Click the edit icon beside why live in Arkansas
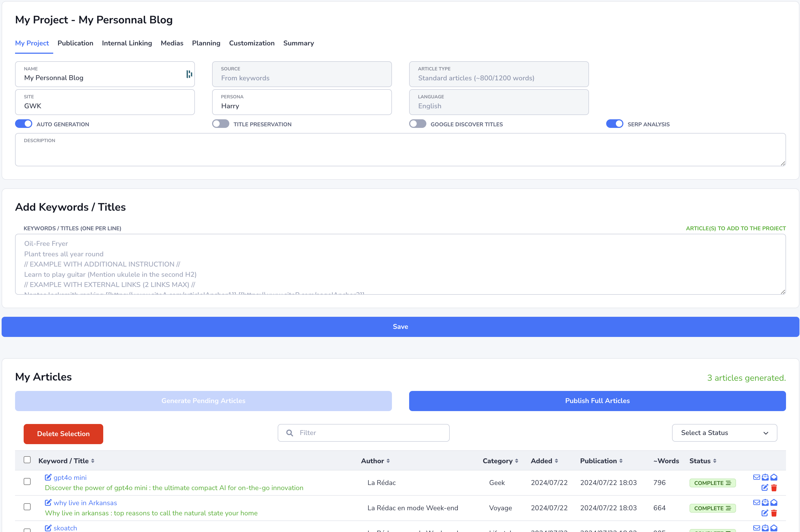 point(48,502)
